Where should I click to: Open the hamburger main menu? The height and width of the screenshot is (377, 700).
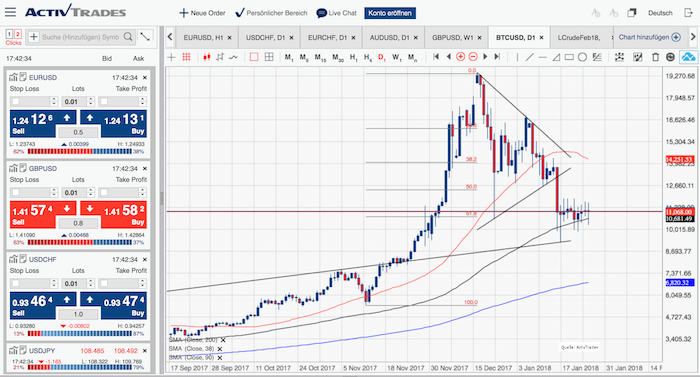pos(10,12)
